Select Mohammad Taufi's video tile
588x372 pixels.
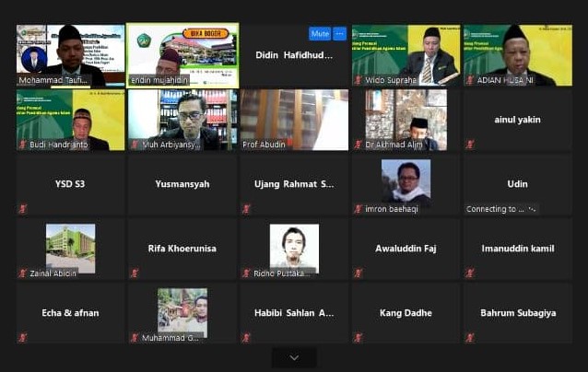(70, 55)
